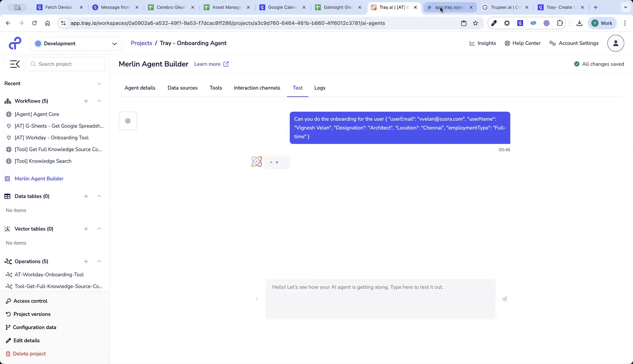Add a new workflow with the plus icon
633x364 pixels.
coord(86,101)
